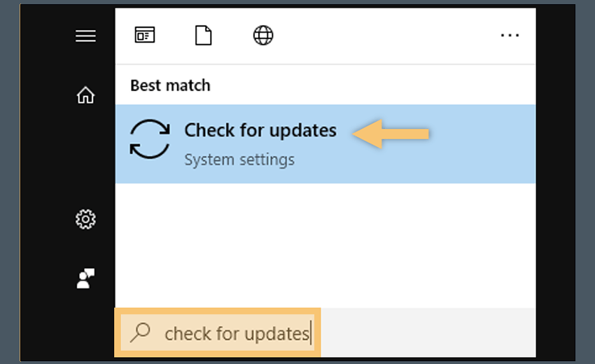Click empty white area below search result
This screenshot has width=595, height=364.
click(325, 245)
